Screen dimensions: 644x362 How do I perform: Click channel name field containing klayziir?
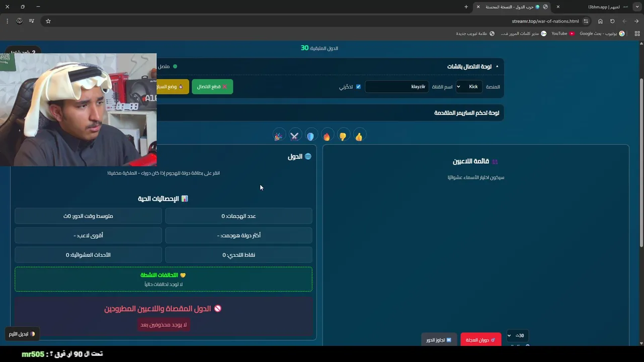coord(397,86)
